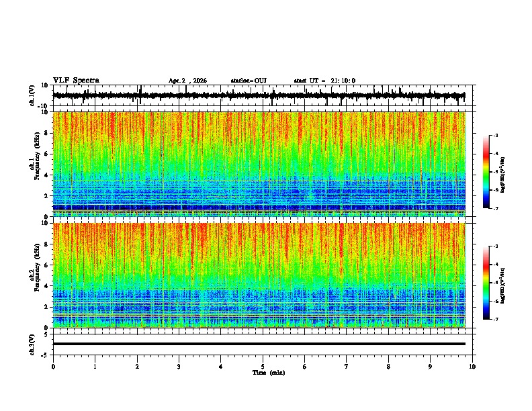532x411 pixels.
Task: Click the ch.2 color scale log(PSD) unit label
Action: click(x=503, y=285)
